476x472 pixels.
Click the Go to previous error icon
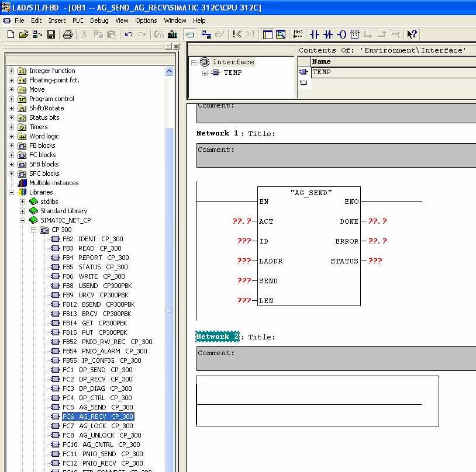pyautogui.click(x=237, y=34)
